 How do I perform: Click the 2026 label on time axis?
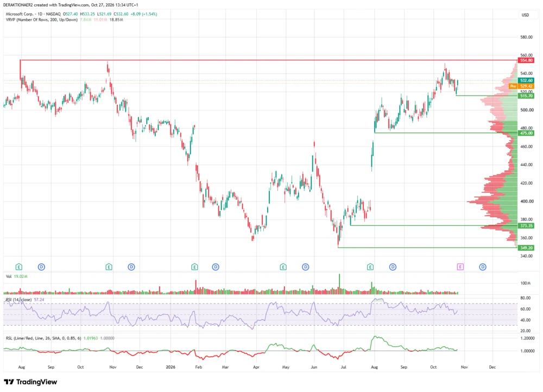click(x=171, y=367)
